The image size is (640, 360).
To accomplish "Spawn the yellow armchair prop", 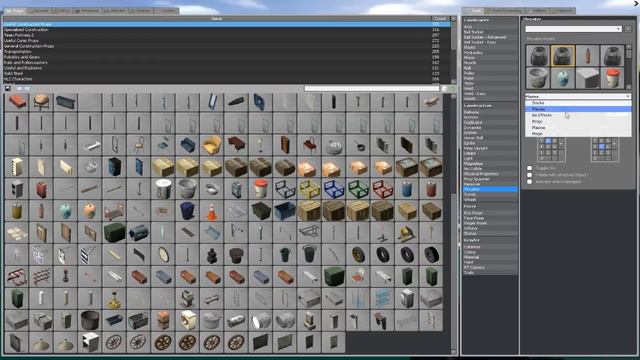I will [x=212, y=145].
